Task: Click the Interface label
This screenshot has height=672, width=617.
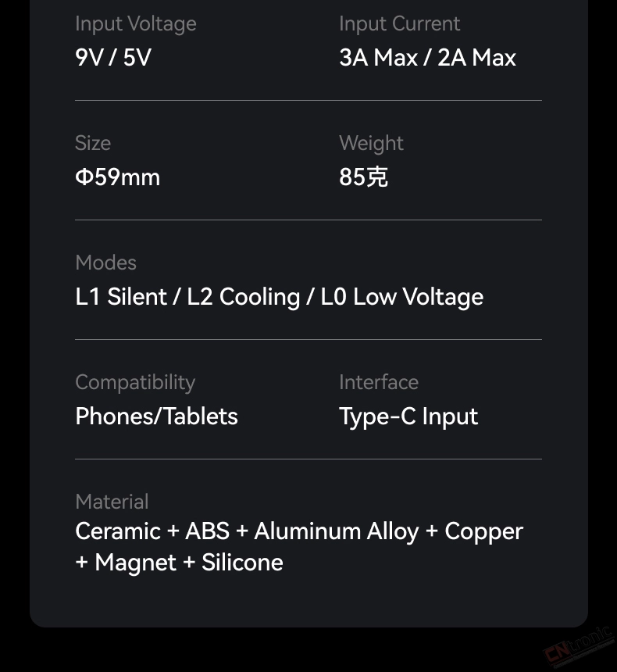Action: pyautogui.click(x=379, y=382)
